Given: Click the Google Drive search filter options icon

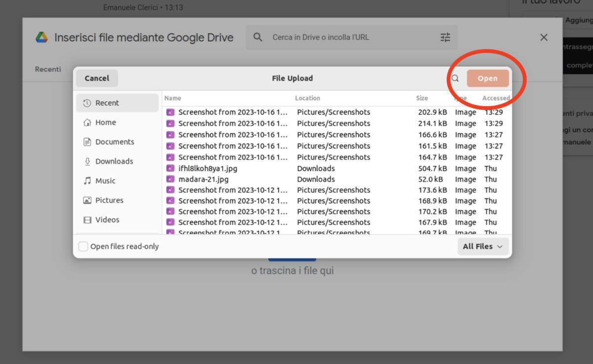Looking at the screenshot, I should (445, 38).
